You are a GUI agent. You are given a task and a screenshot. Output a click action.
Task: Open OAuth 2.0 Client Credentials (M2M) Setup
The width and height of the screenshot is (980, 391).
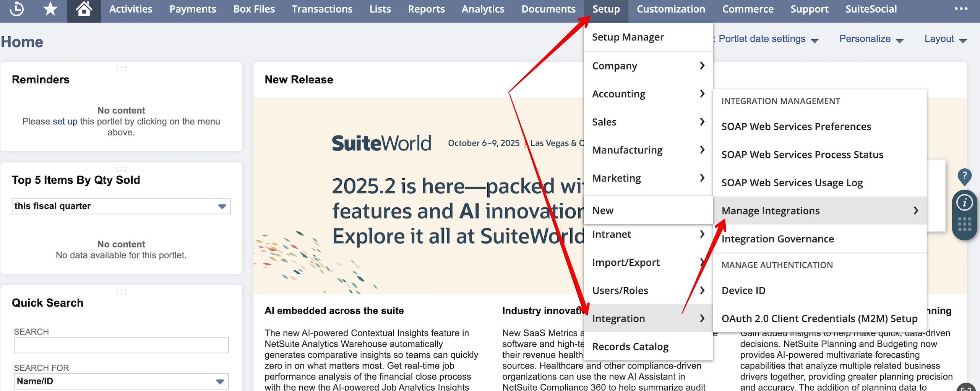(x=819, y=318)
